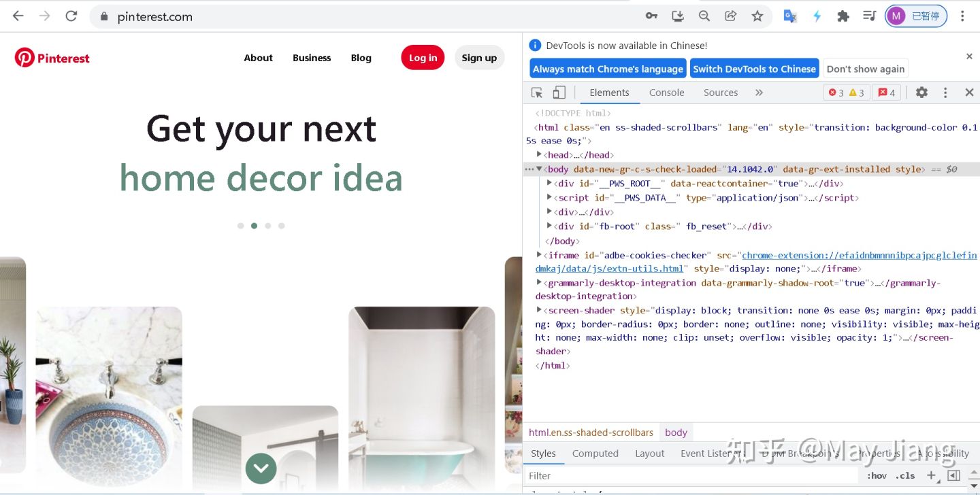Open the Business link
Screen dimensions: 980x495
coord(312,58)
